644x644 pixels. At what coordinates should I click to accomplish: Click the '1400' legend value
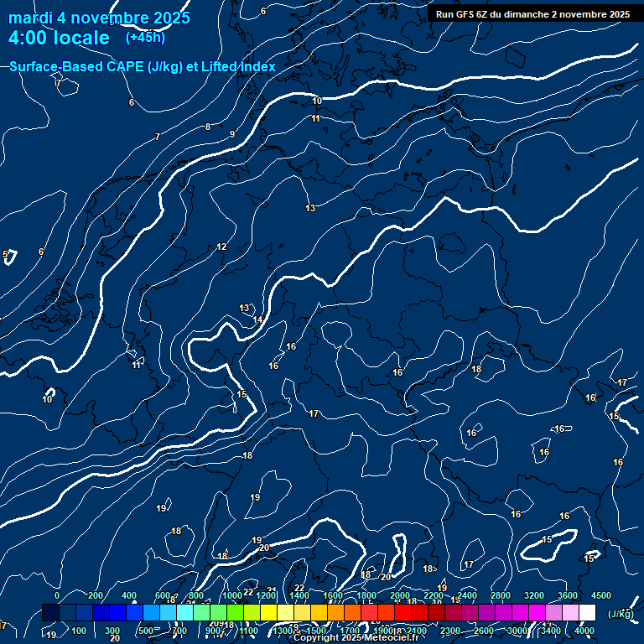pyautogui.click(x=299, y=595)
